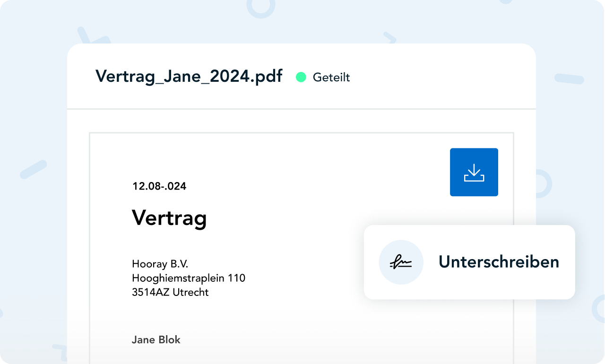
Task: Select the Vertrag_Jane_2024.pdf file title
Action: (x=189, y=76)
